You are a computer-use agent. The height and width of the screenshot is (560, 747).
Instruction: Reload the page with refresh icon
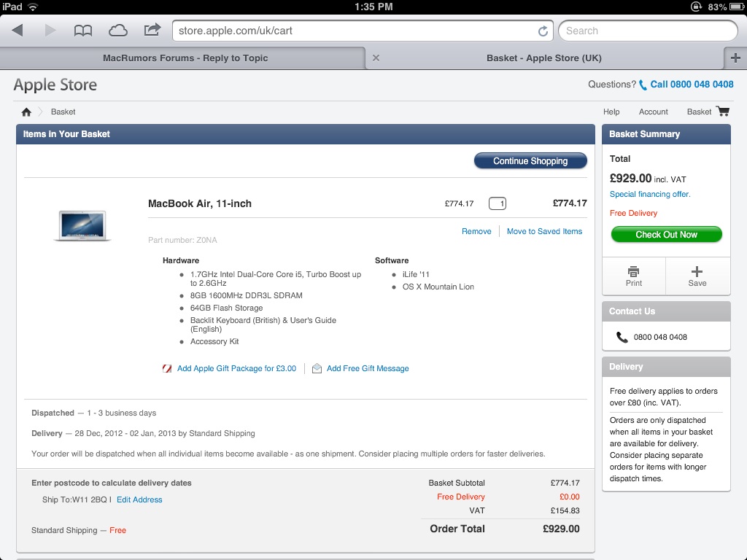543,31
